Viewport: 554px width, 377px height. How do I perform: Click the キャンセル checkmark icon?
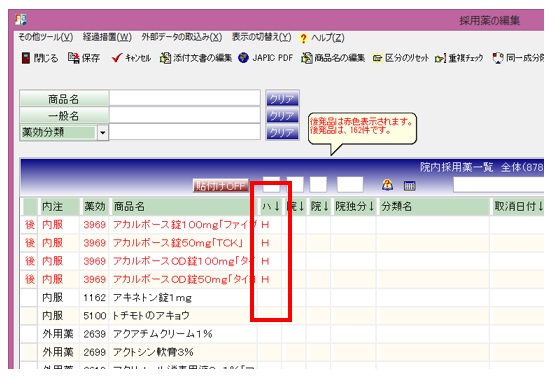(x=117, y=58)
